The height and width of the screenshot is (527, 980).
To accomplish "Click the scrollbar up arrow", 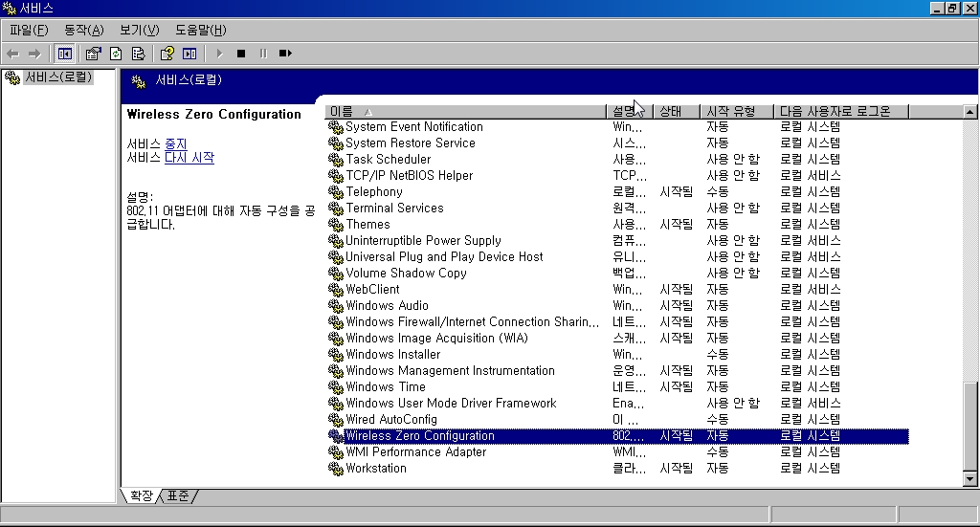I will [970, 112].
